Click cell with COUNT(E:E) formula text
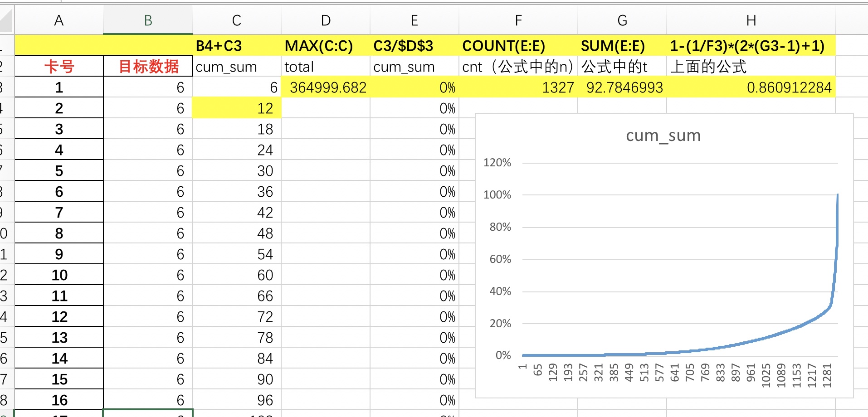This screenshot has width=868, height=417. click(518, 45)
